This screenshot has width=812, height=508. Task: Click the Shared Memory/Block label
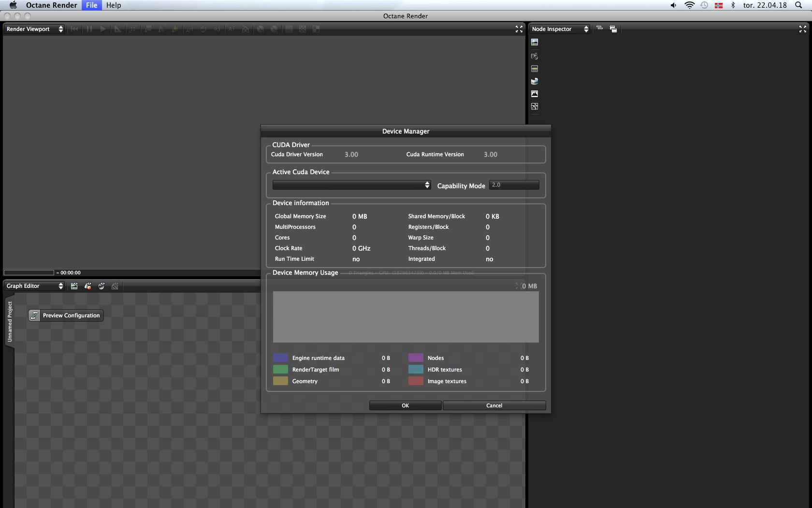(x=436, y=216)
